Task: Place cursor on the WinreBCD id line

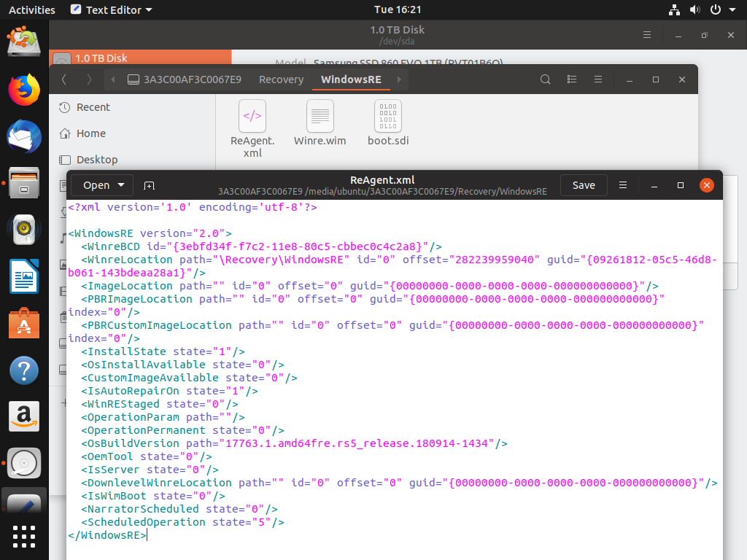Action: (261, 246)
